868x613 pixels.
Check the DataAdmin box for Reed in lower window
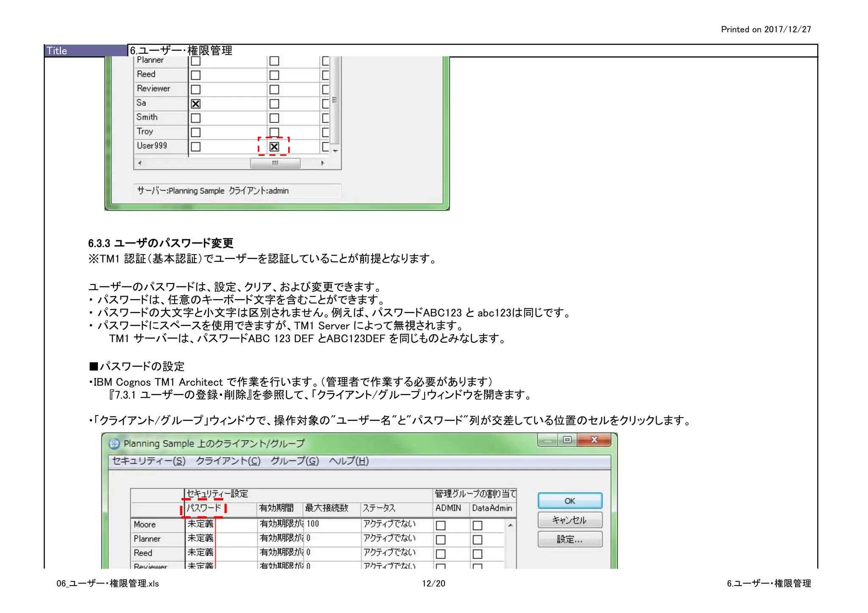click(477, 554)
